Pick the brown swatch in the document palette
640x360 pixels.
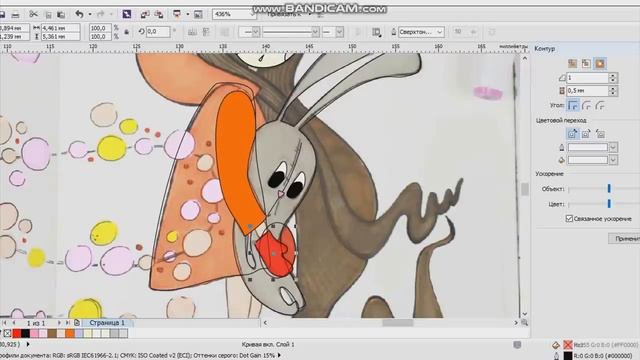click(52, 333)
